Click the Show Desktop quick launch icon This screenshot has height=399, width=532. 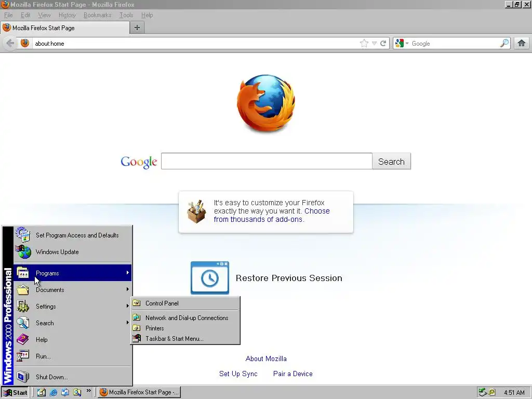click(42, 392)
